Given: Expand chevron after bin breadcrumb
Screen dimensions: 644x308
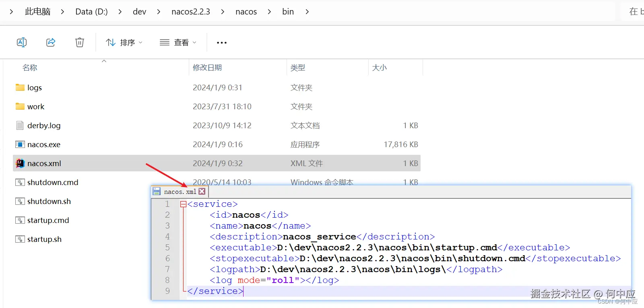Looking at the screenshot, I should click(x=307, y=12).
